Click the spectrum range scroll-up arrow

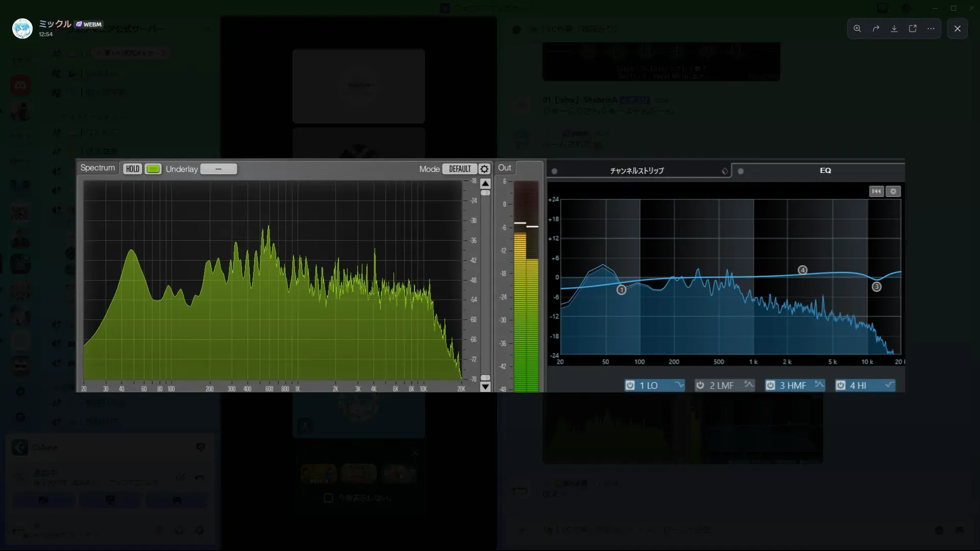point(485,184)
